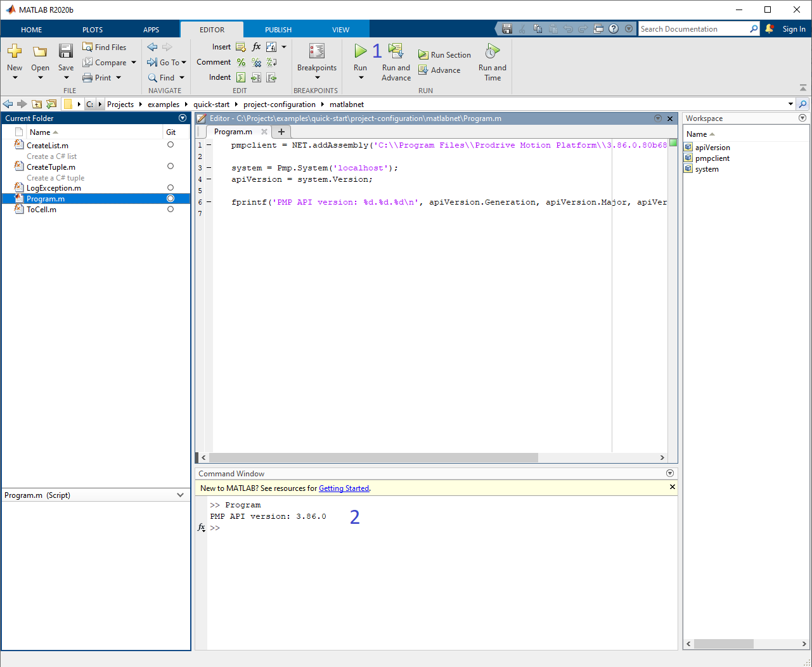812x667 pixels.
Task: Toggle the ToCell.m Git status indicator
Action: click(x=170, y=209)
